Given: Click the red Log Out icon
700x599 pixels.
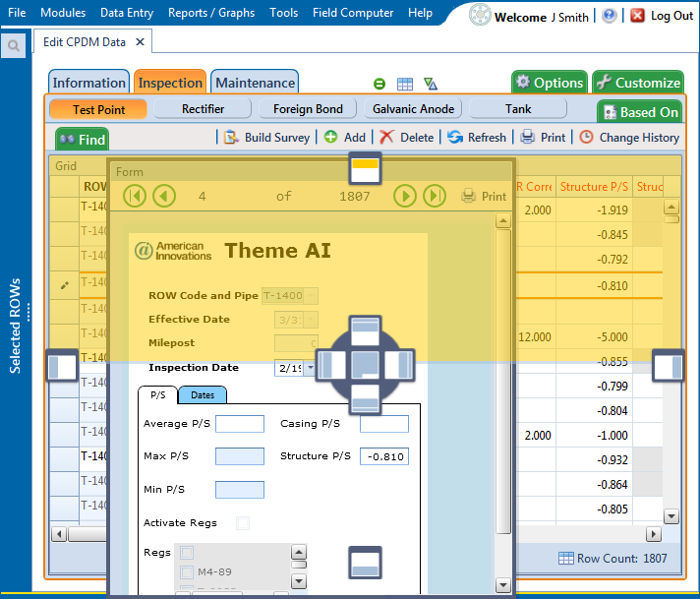Looking at the screenshot, I should click(637, 16).
